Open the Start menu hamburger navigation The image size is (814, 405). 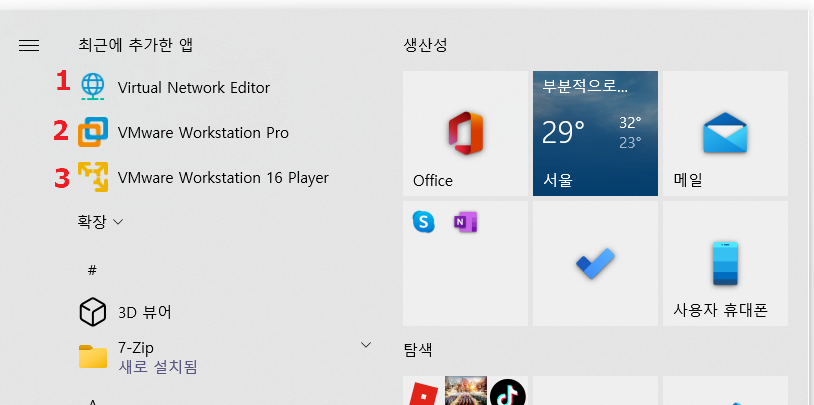point(29,46)
